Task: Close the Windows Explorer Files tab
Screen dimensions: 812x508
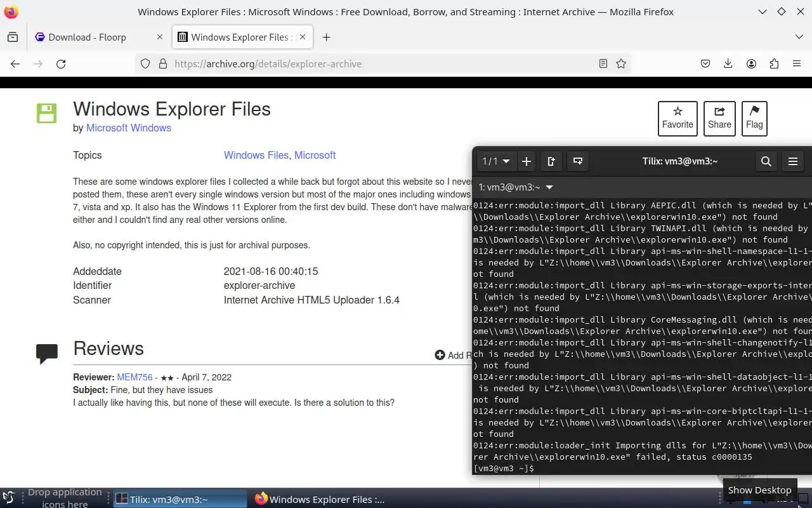Action: (303, 37)
